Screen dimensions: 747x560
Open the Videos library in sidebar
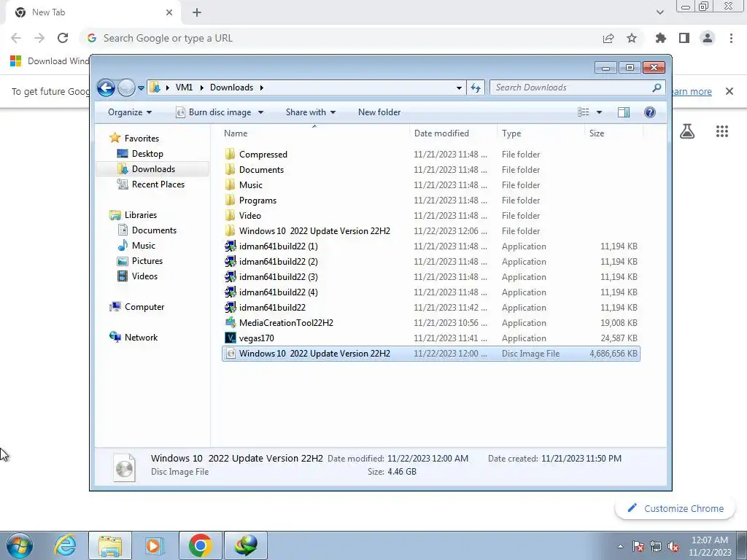(144, 276)
